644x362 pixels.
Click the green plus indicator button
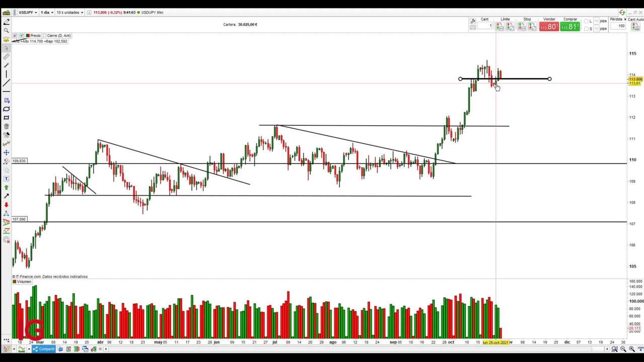point(21,36)
